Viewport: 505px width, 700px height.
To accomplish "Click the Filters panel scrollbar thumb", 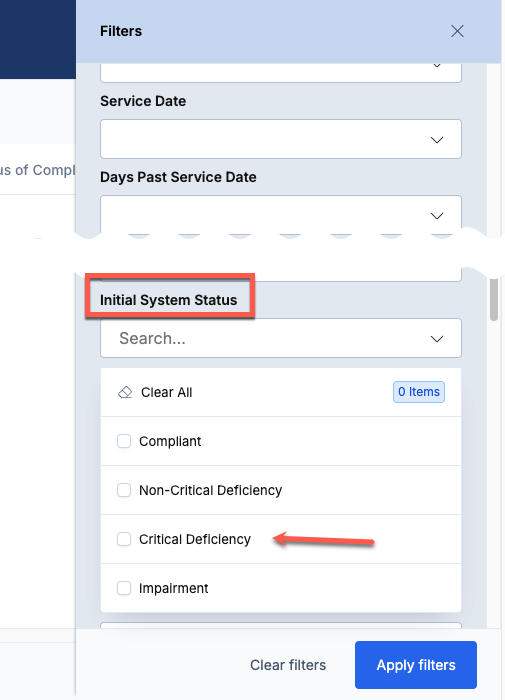I will pos(493,299).
